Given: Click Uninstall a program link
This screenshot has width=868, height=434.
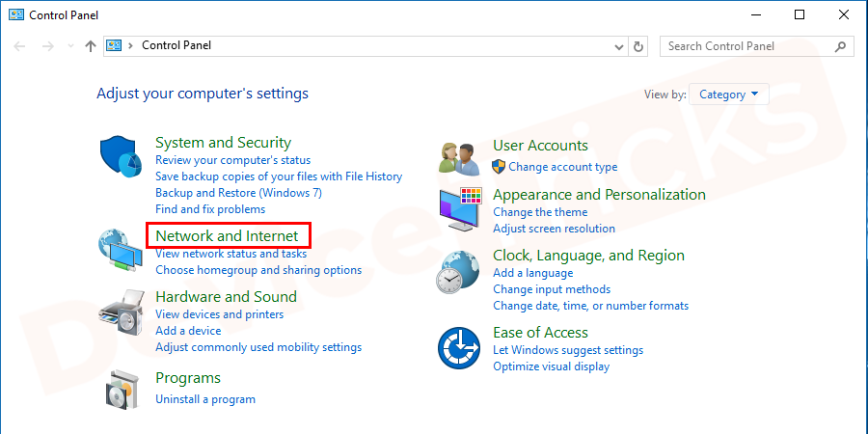Looking at the screenshot, I should (x=205, y=399).
